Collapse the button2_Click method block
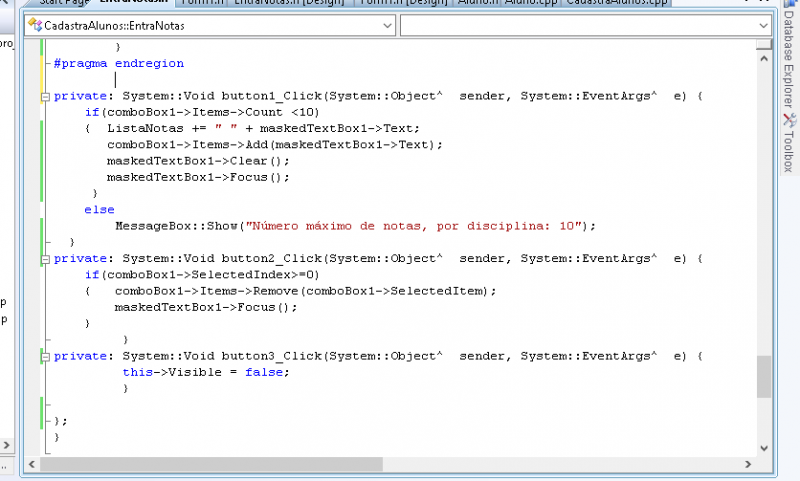Viewport: 800px width, 481px height. point(44,258)
